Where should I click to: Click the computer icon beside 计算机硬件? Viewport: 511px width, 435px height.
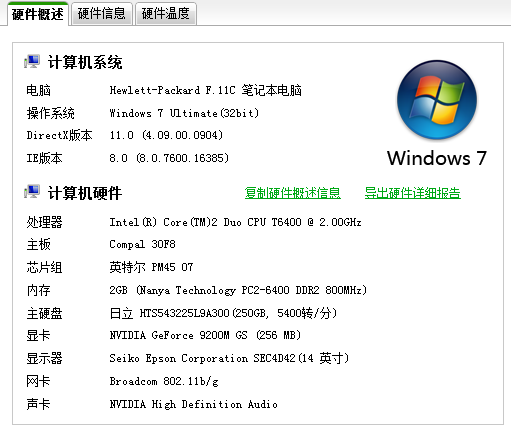(x=32, y=192)
